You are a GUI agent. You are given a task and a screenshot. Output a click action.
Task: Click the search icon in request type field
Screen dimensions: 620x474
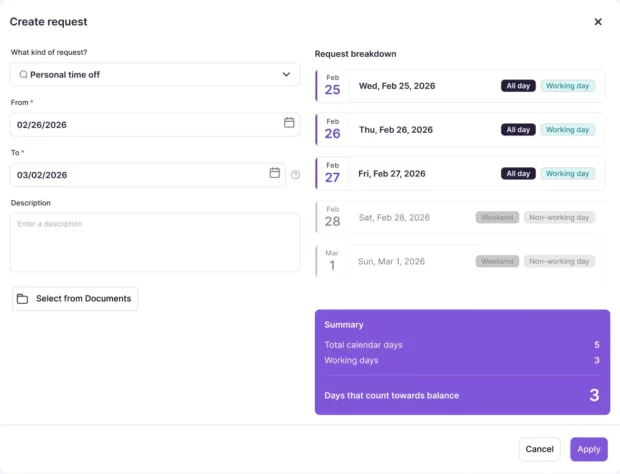coord(23,74)
